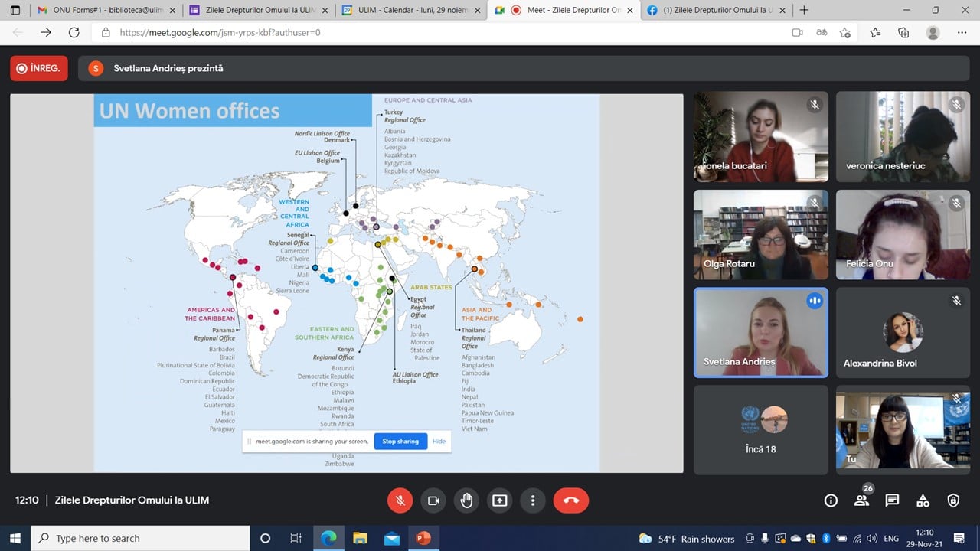Switch to Zilele Drepturilor Omului forms tab
The height and width of the screenshot is (551, 980).
pyautogui.click(x=258, y=10)
